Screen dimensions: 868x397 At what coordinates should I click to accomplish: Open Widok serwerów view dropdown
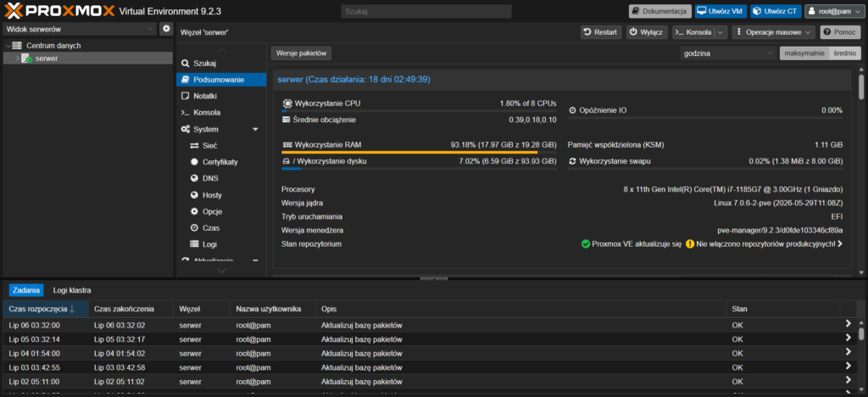(80, 29)
